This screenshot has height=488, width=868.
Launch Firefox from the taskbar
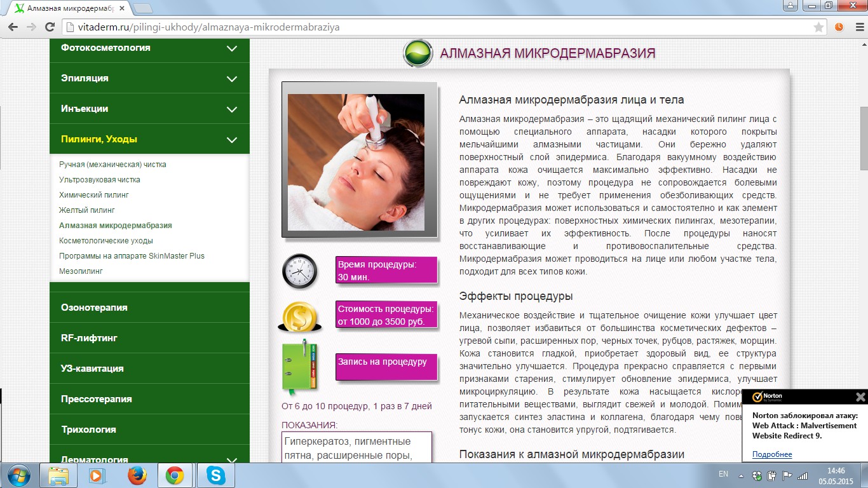137,475
